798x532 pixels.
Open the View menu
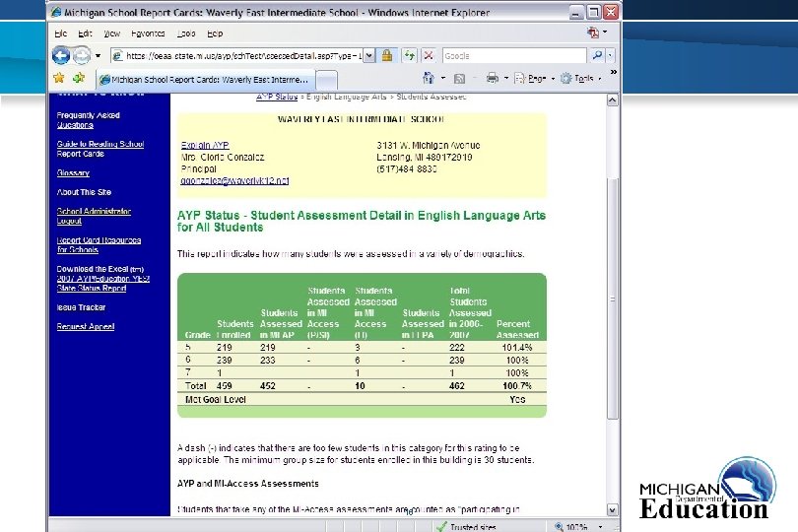click(x=112, y=33)
